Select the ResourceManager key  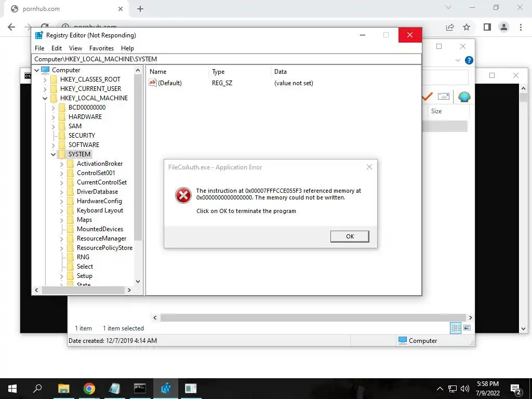(x=101, y=238)
